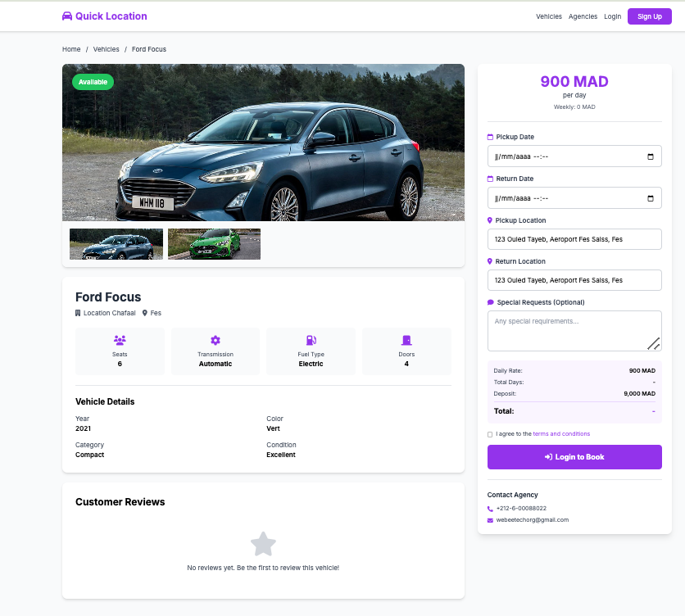Click the phone icon under Contact Agency
Image resolution: width=685 pixels, height=616 pixels.
point(490,509)
